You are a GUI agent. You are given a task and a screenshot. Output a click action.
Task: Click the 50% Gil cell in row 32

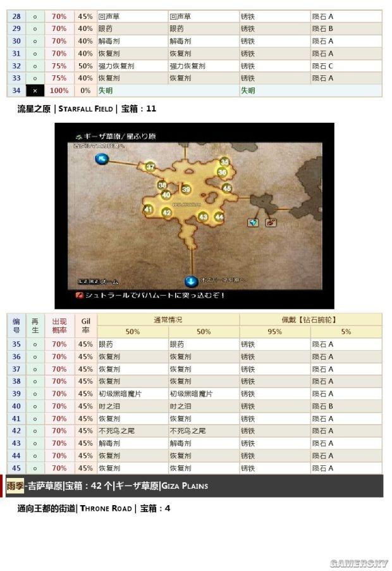86,66
